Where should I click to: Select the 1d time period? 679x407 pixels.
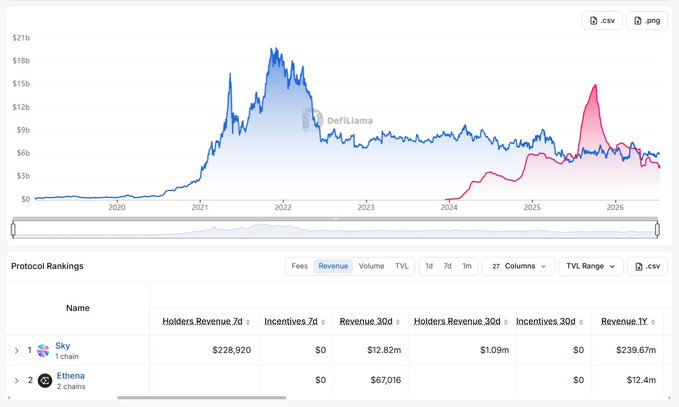[429, 266]
